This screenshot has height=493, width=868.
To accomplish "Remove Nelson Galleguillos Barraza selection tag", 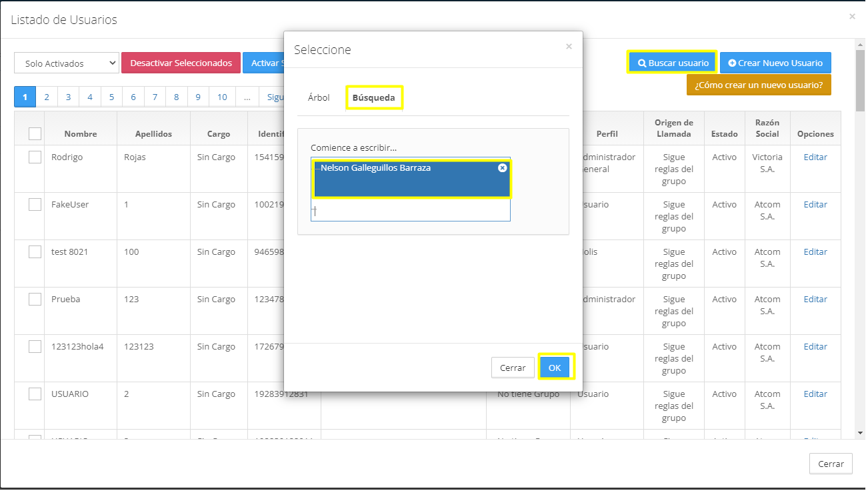I will (502, 168).
